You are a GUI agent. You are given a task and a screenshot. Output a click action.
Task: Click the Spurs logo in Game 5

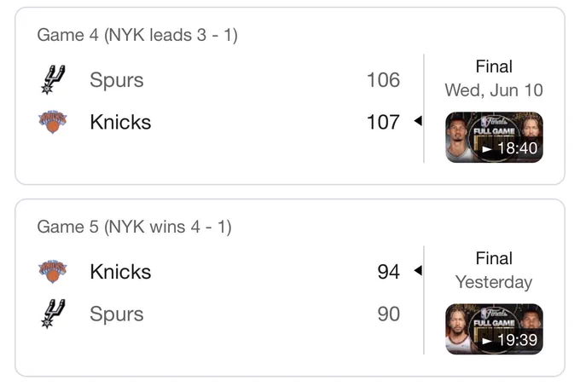(x=53, y=314)
